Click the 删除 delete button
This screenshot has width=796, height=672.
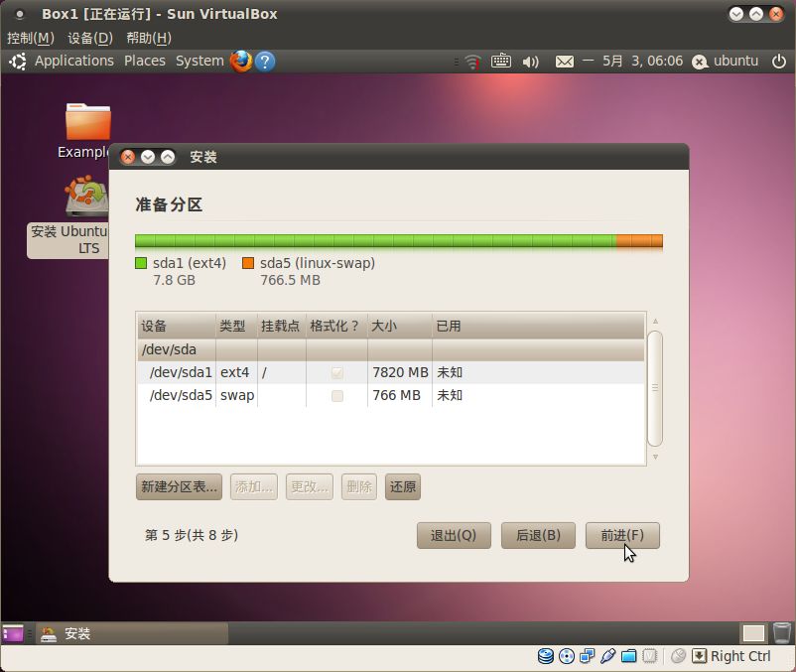click(359, 486)
